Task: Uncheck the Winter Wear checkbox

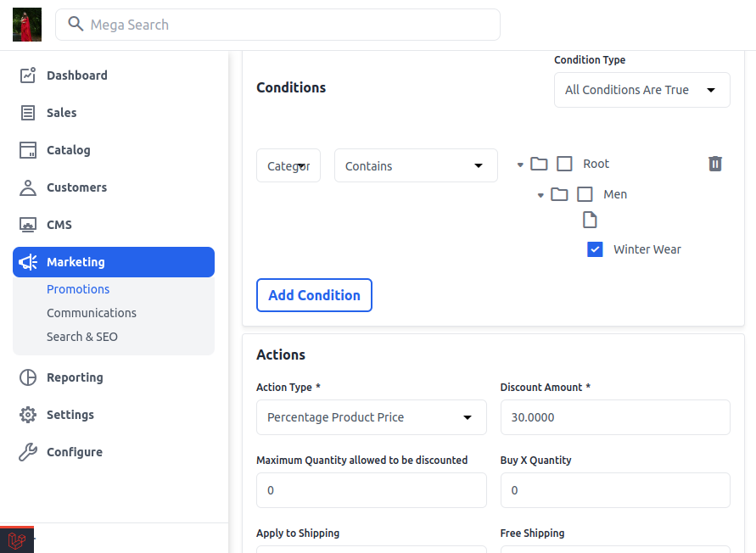Action: pos(595,249)
